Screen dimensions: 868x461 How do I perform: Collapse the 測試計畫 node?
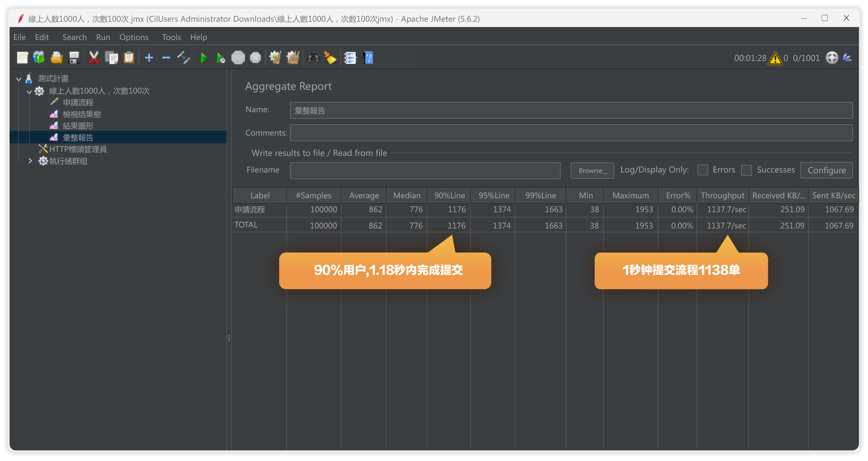click(18, 79)
